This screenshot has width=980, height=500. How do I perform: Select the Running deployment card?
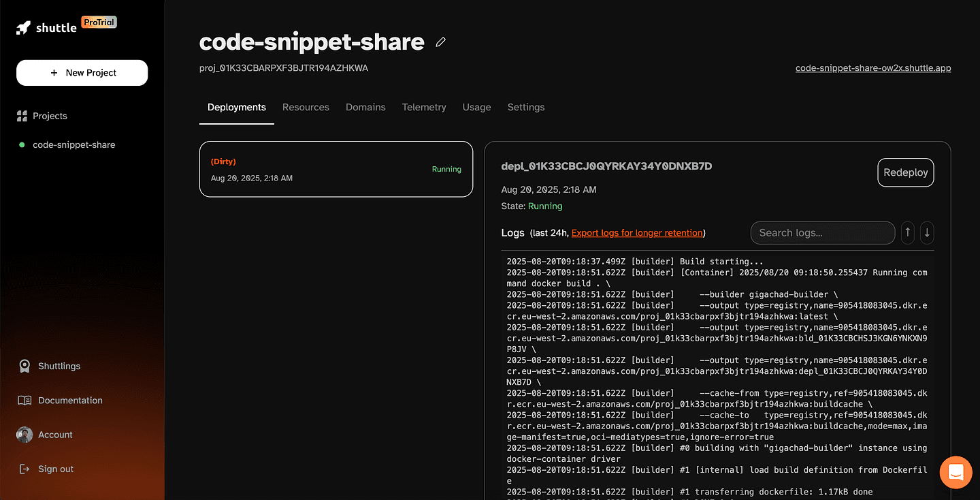click(x=336, y=169)
